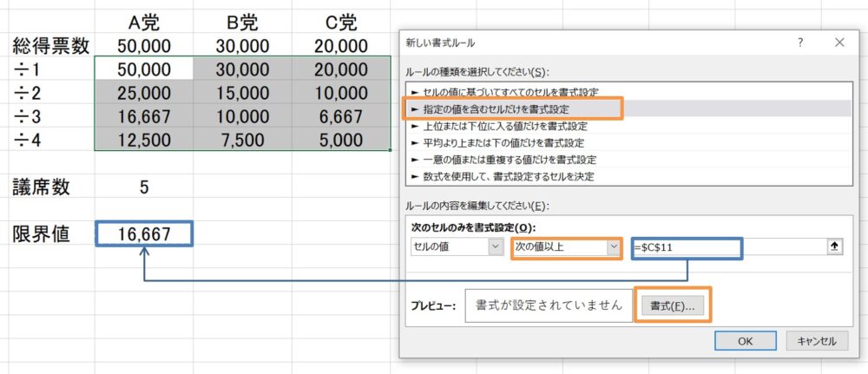Screen dimensions: 868x374
Task: Select the 総得票数 label cell
Action: point(51,46)
